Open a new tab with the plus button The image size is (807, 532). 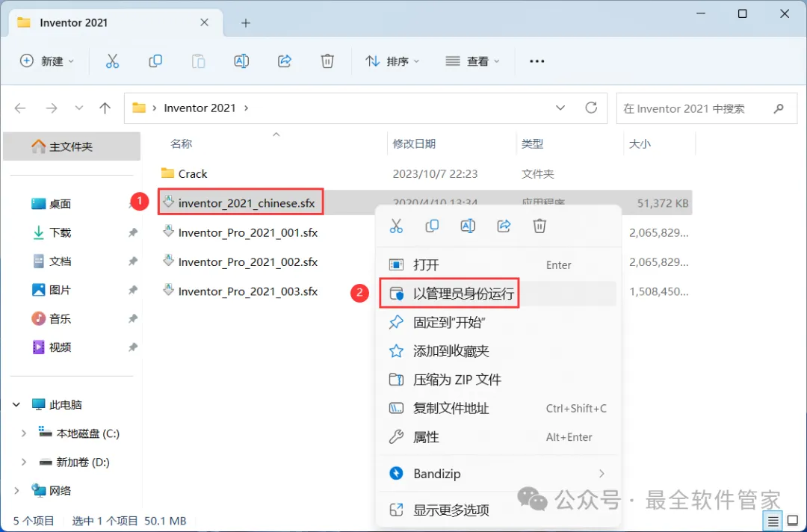click(246, 22)
